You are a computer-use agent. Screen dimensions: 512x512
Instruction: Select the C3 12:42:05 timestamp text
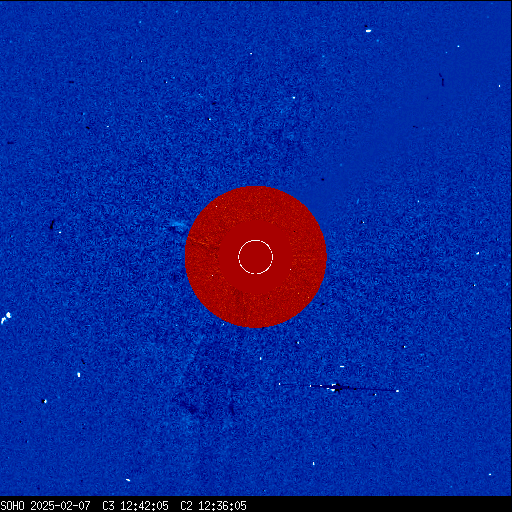point(135,506)
